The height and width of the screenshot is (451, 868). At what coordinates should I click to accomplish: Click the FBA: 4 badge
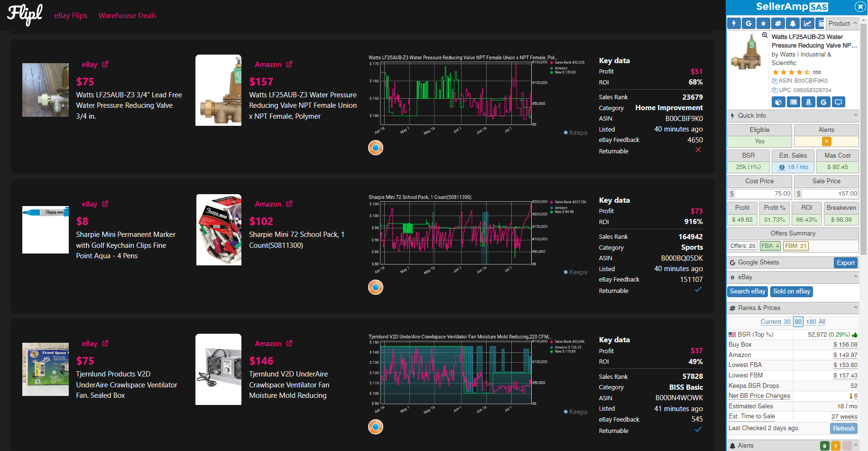click(770, 246)
